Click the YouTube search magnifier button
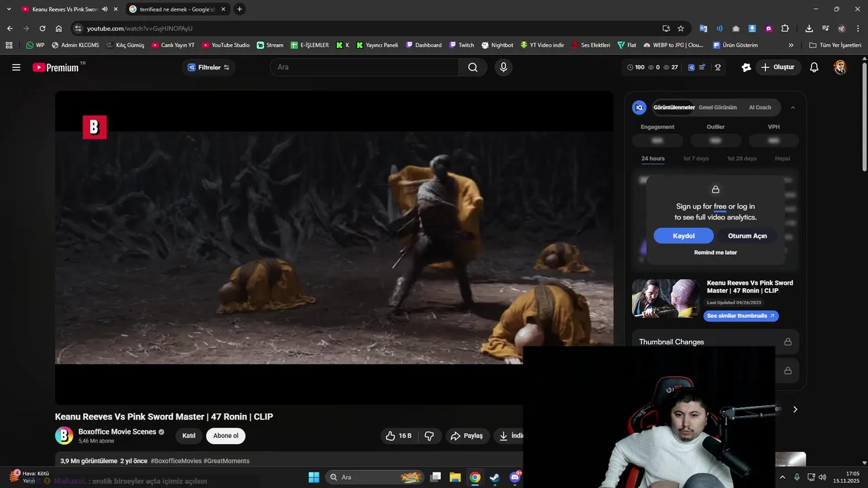The image size is (868, 488). coord(473,67)
